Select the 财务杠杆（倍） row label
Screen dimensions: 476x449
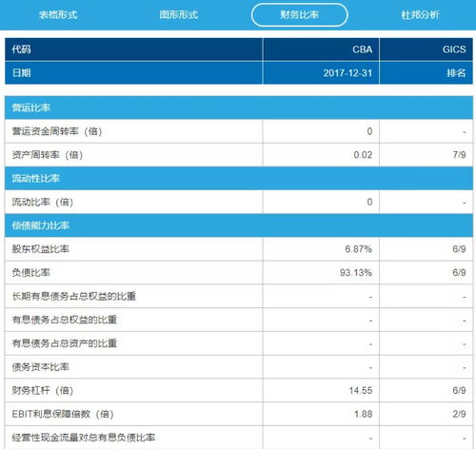(x=43, y=390)
